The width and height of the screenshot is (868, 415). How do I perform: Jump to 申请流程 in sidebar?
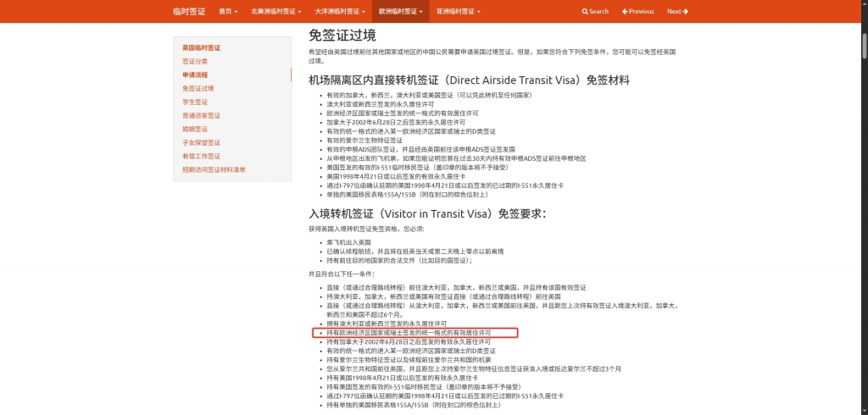tap(195, 75)
